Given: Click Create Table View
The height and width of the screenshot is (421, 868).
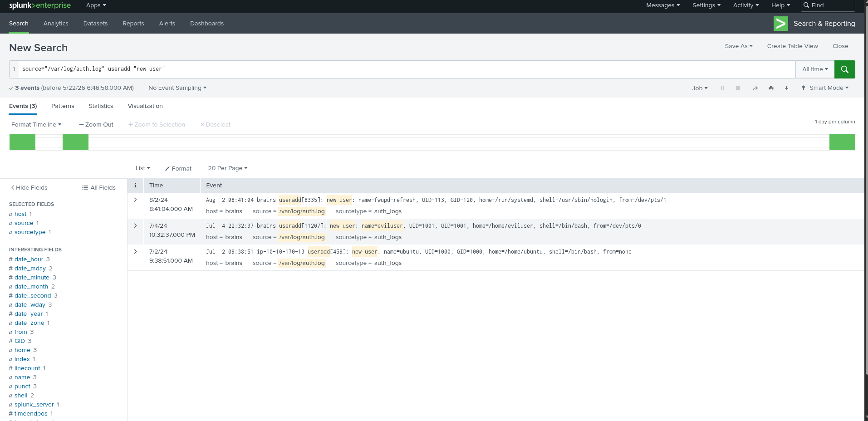Looking at the screenshot, I should click(792, 46).
